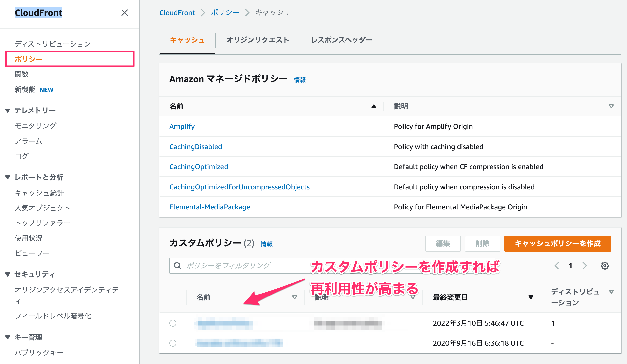This screenshot has width=627, height=364.
Task: Sort managed policies by 説明 column arrow
Action: [x=611, y=106]
